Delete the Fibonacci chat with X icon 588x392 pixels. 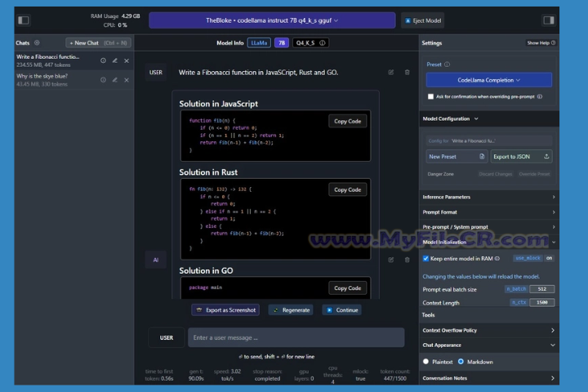pos(127,60)
